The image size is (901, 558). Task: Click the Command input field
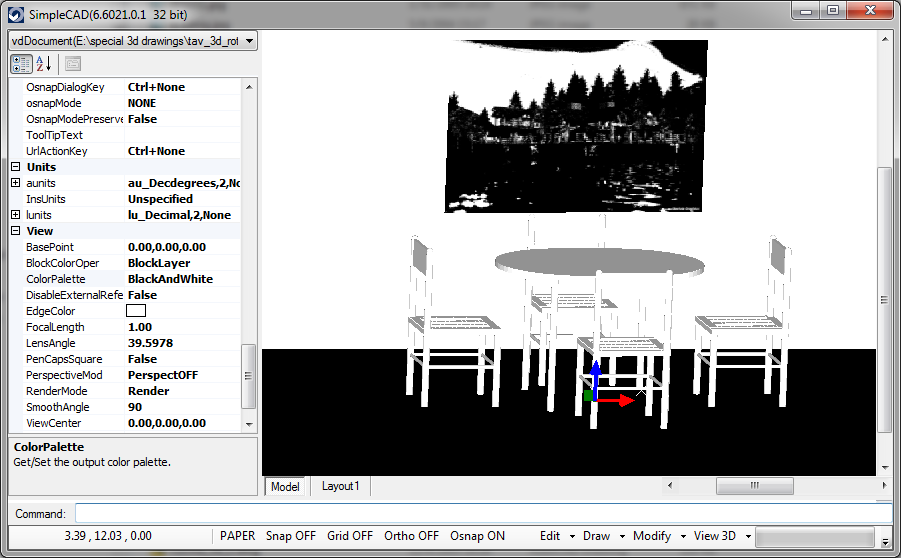coord(480,513)
